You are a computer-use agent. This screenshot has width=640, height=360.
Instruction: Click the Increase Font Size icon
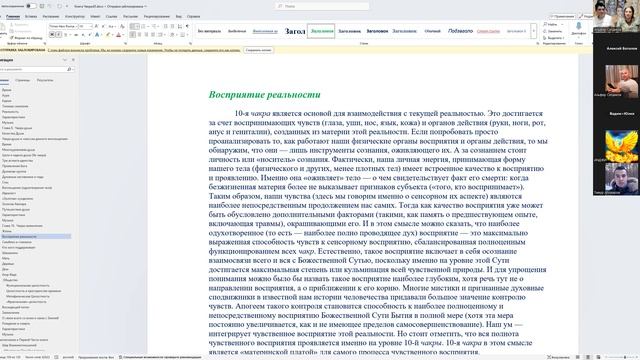(x=96, y=26)
